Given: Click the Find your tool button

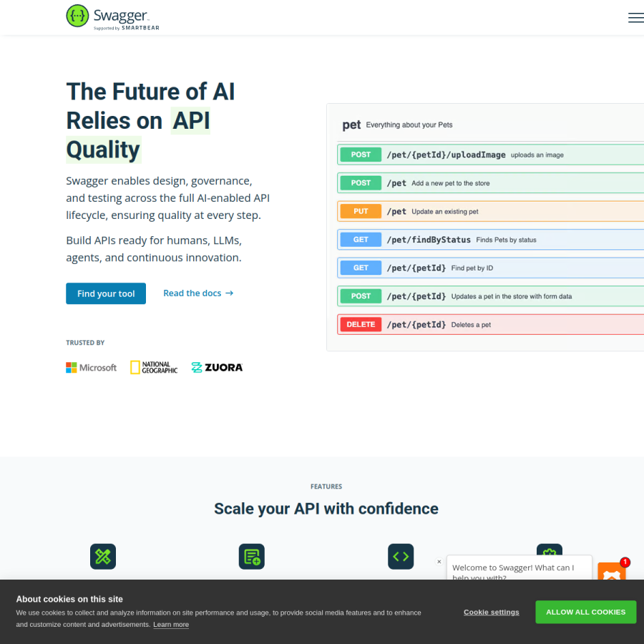Looking at the screenshot, I should point(106,293).
